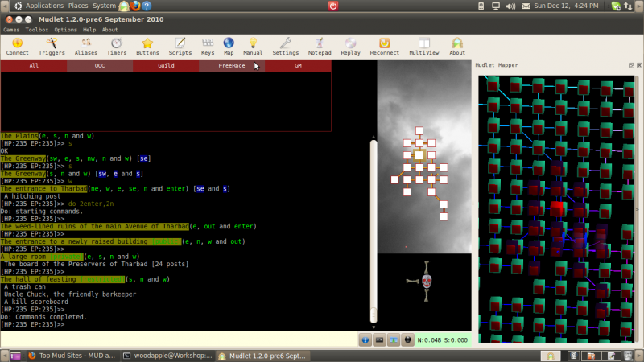Open the mail envelope indicator
644x362 pixels.
tap(526, 6)
